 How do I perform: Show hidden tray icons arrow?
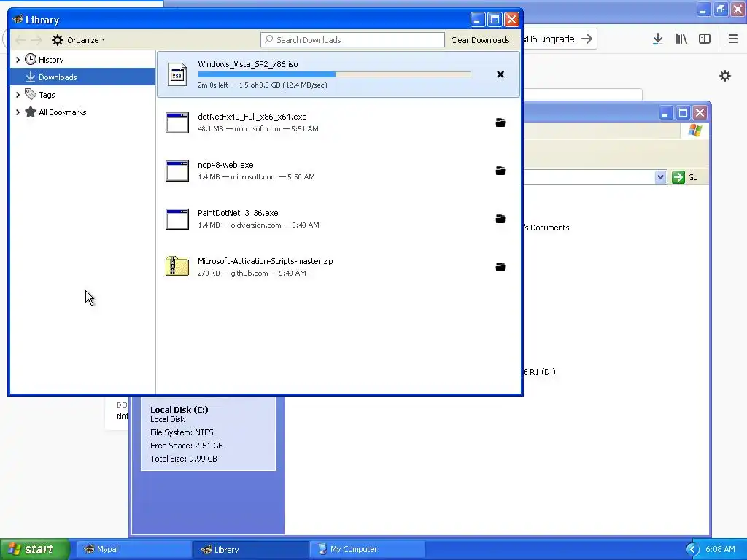point(692,549)
